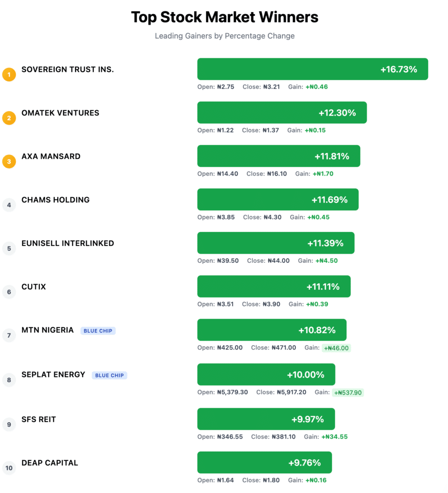Image resolution: width=448 pixels, height=493 pixels.
Task: Click the +₦46.00 gain pill for MTN
Action: tap(336, 348)
